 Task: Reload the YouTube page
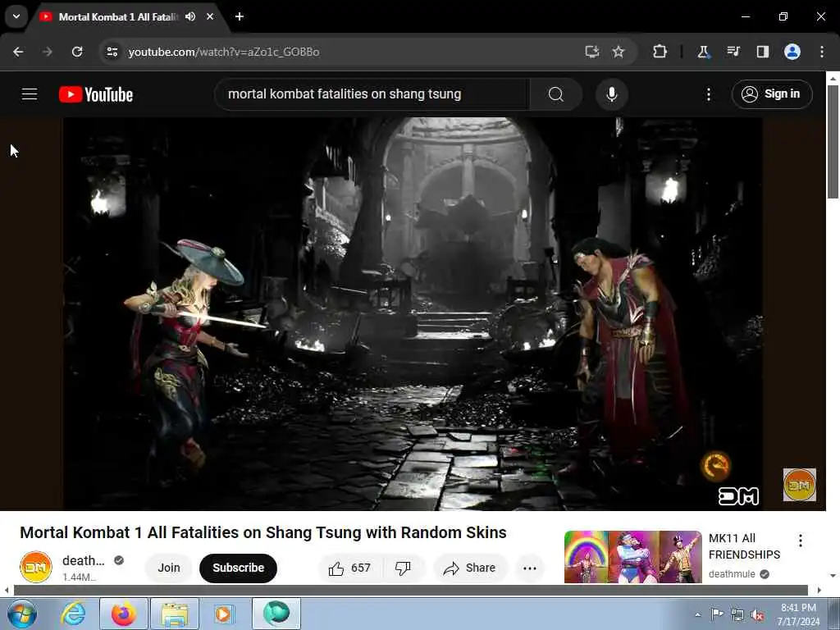pos(77,52)
